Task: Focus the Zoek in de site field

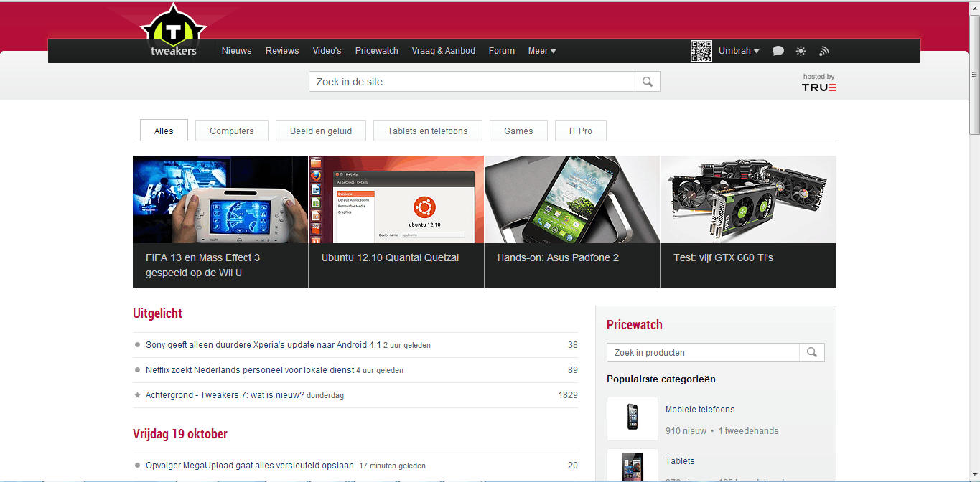Action: [472, 82]
